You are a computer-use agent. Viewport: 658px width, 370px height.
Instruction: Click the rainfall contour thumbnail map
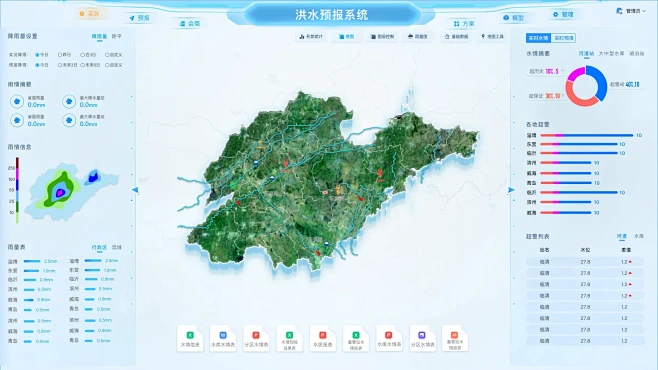[71, 191]
